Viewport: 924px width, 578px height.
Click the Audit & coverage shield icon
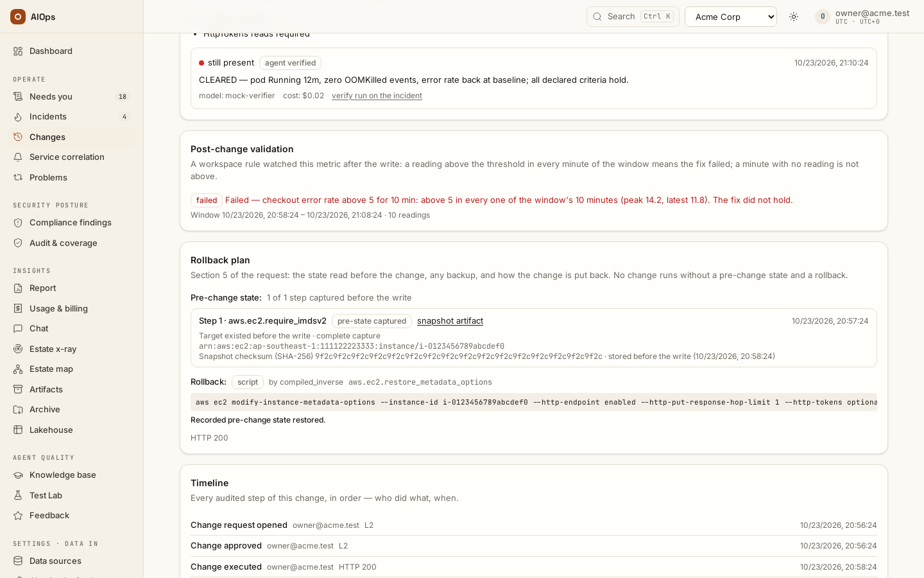point(18,243)
